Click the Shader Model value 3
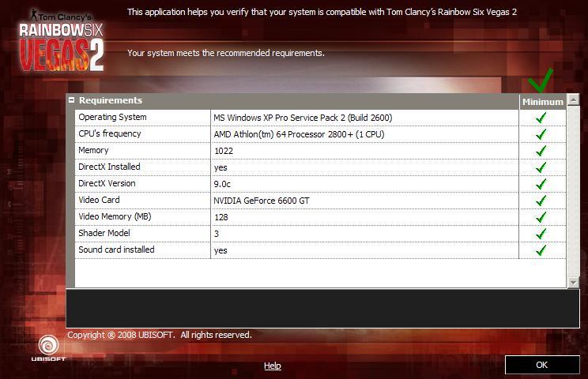 pyautogui.click(x=217, y=234)
